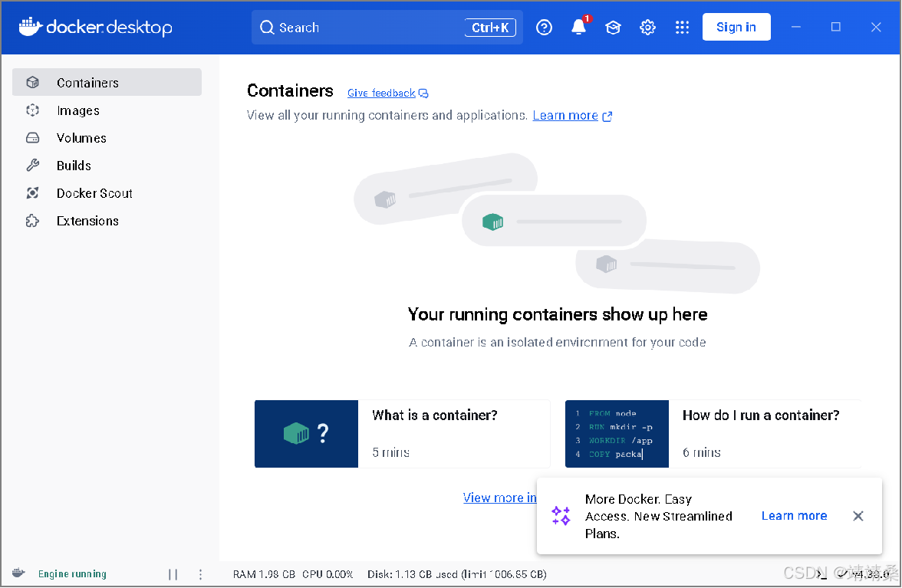Click the Images icon in the sidebar
This screenshot has width=902, height=588.
pos(33,110)
